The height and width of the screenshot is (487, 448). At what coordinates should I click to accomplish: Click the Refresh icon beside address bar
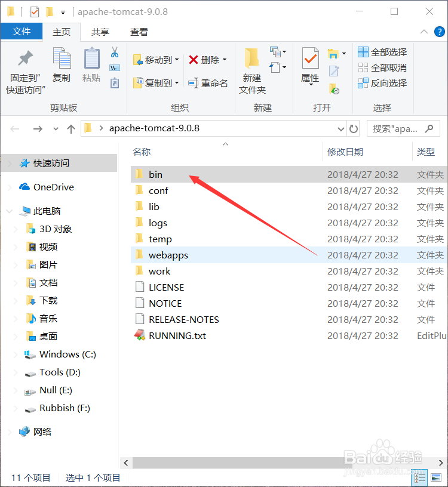(354, 128)
